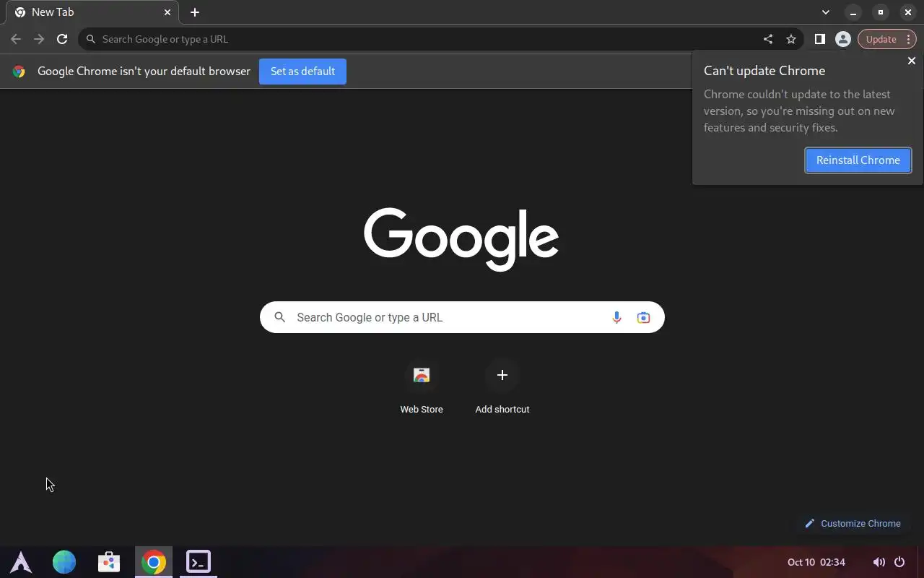Open the Update menu button

click(886, 39)
